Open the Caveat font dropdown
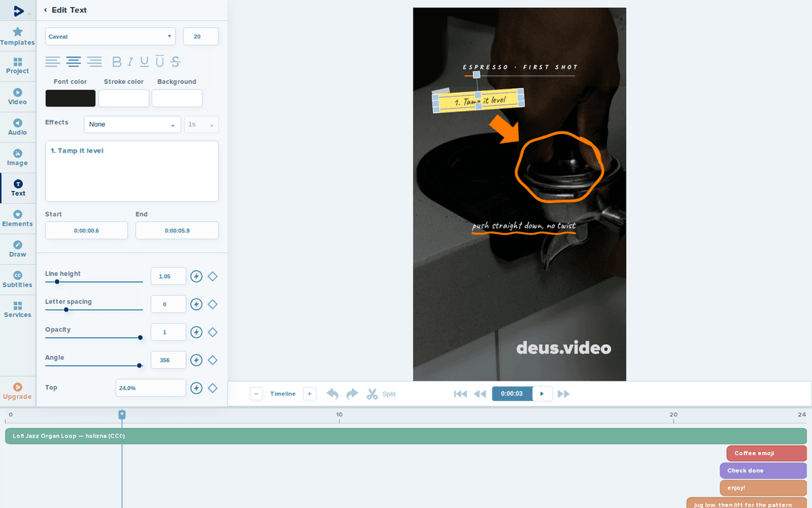812x508 pixels. 110,37
